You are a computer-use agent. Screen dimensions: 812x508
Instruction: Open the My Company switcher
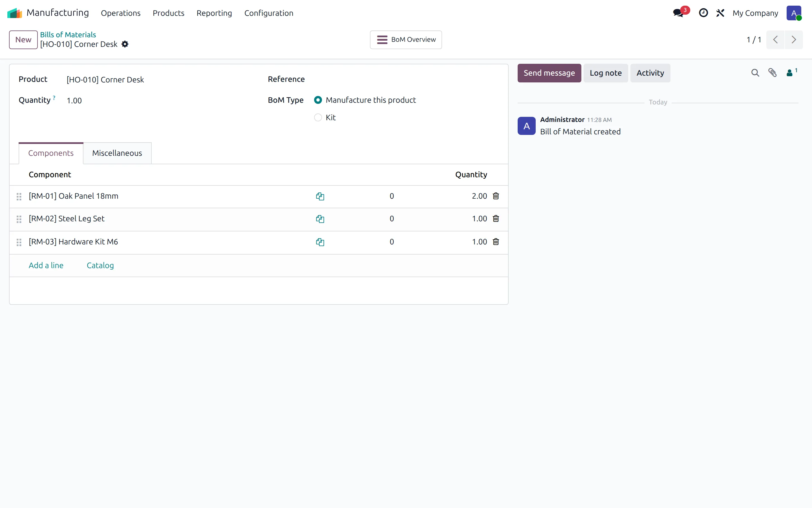tap(755, 13)
